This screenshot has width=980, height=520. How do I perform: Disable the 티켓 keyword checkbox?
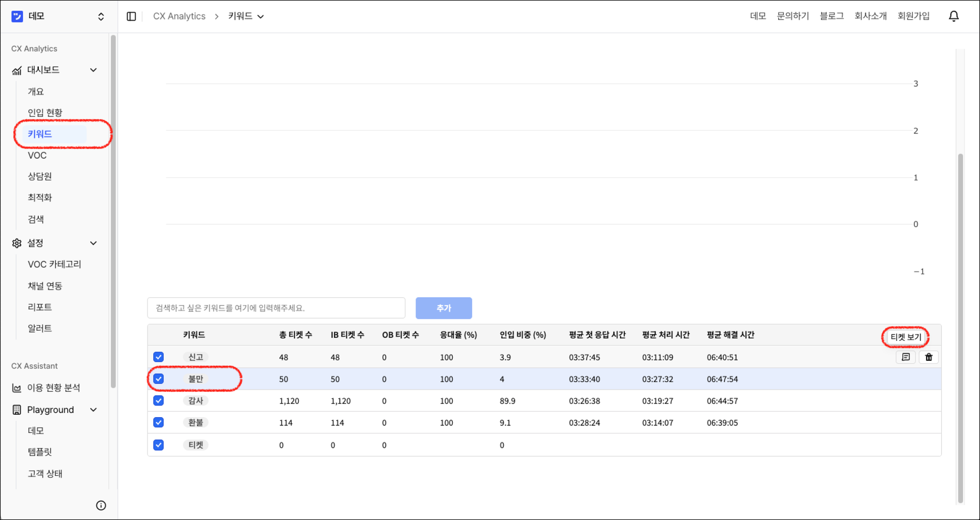pos(158,445)
